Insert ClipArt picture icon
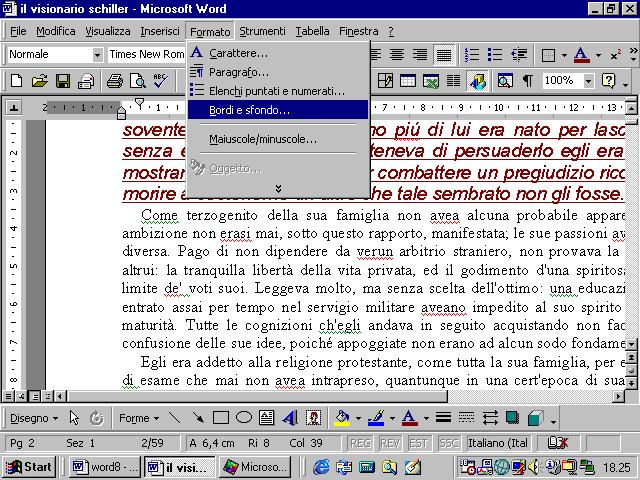This screenshot has height=480, width=640. (313, 418)
